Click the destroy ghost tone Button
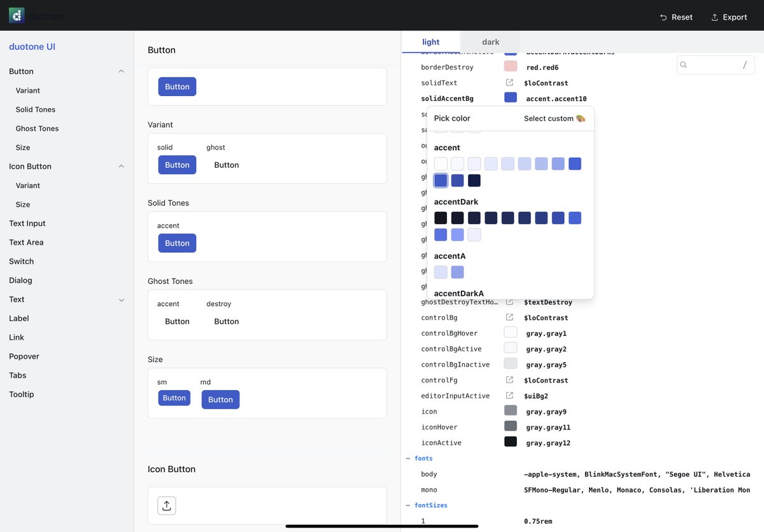764x532 pixels. tap(227, 321)
